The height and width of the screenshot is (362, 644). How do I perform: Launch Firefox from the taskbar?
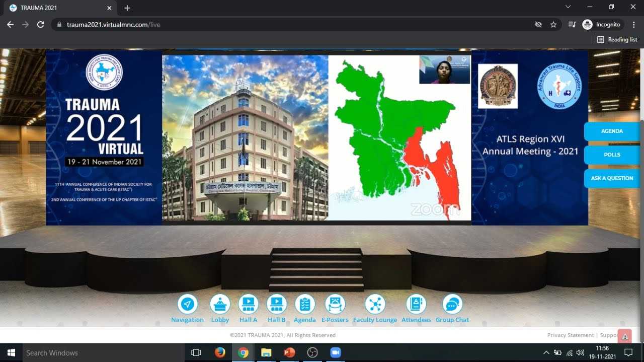220,353
